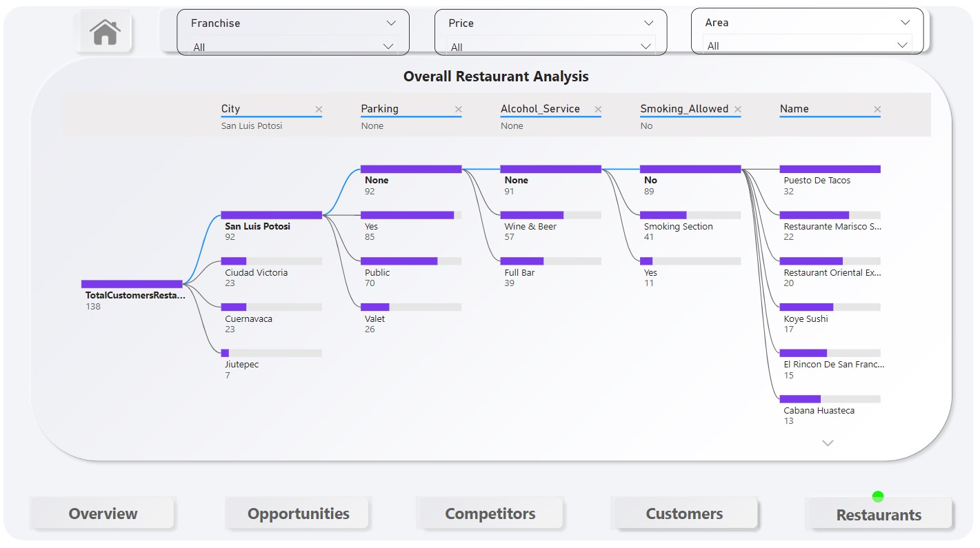Viewport: 980px width, 548px height.
Task: Switch to the Overview page
Action: tap(102, 514)
